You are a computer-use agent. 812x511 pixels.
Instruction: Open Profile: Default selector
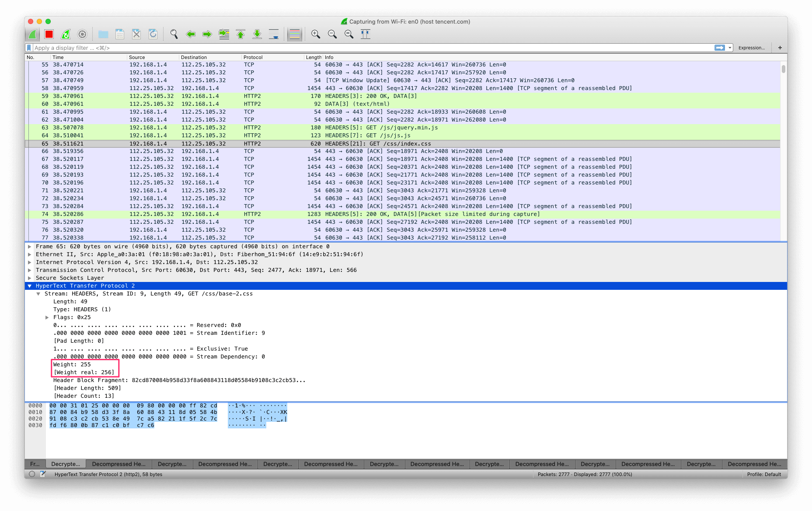click(x=764, y=474)
